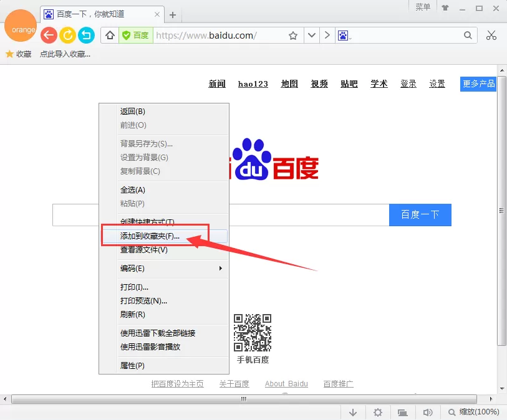This screenshot has height=420, width=507.
Task: Expand the 编码(E) submenu
Action: [164, 269]
